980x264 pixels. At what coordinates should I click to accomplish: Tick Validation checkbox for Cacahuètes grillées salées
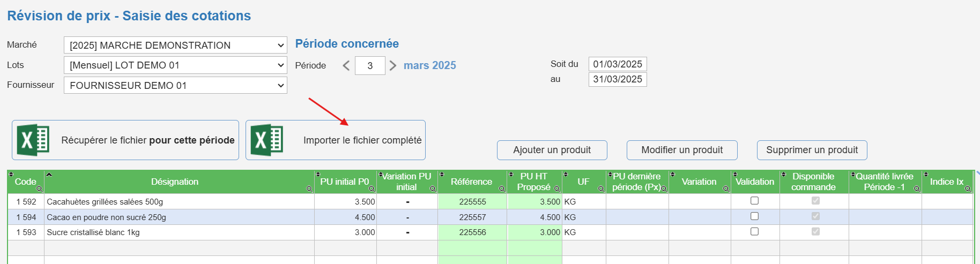click(x=754, y=201)
